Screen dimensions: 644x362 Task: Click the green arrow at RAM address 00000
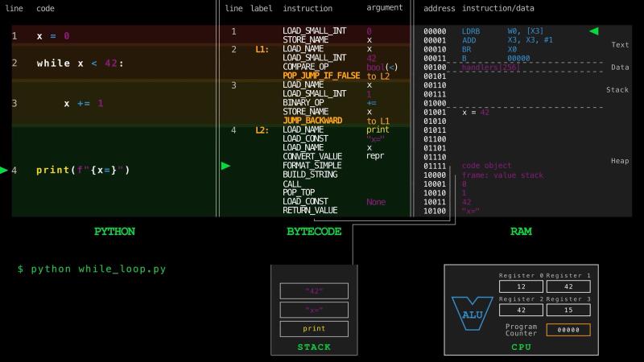pos(594,31)
